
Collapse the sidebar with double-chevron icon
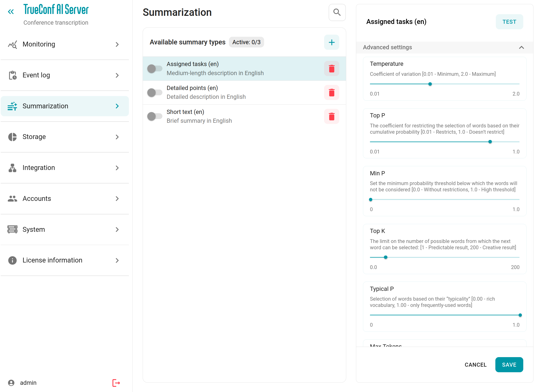coord(11,12)
